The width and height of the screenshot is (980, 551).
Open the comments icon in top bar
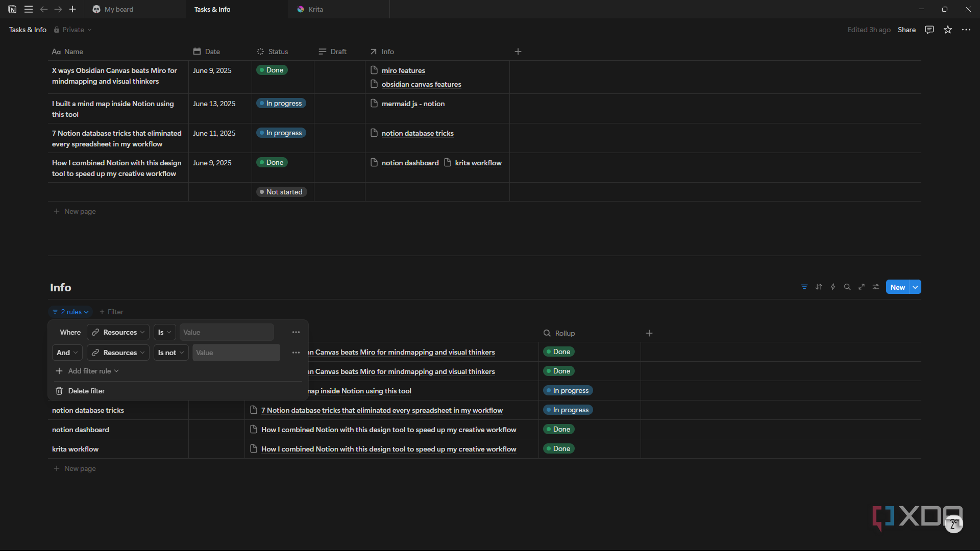click(929, 30)
